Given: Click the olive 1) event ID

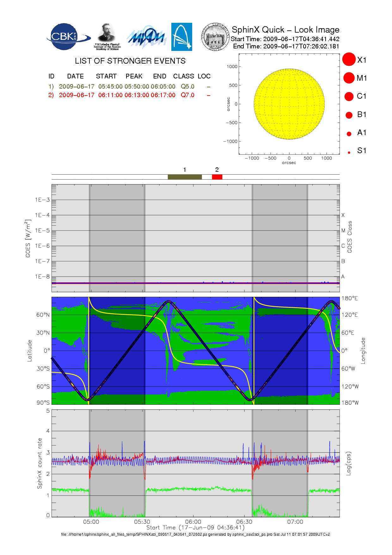Looking at the screenshot, I should pyautogui.click(x=51, y=87).
